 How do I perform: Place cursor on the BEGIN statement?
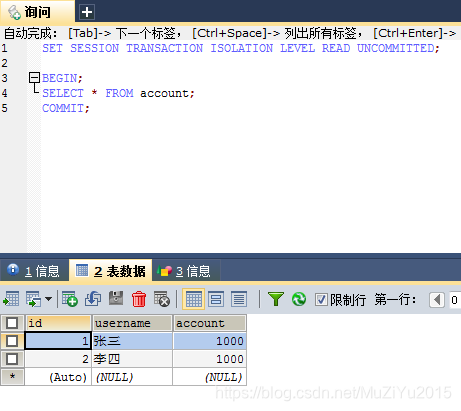[x=62, y=78]
